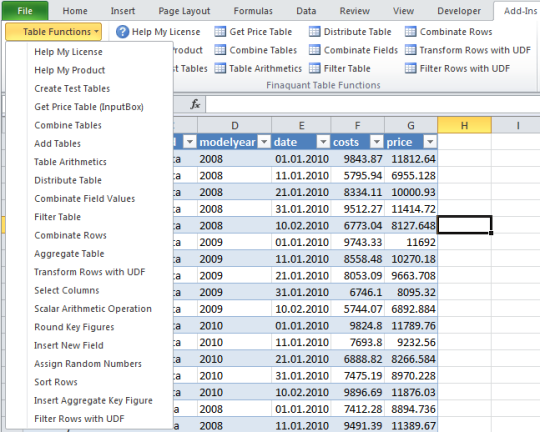
Task: Click the Filter Table ribbon icon
Action: [x=314, y=68]
